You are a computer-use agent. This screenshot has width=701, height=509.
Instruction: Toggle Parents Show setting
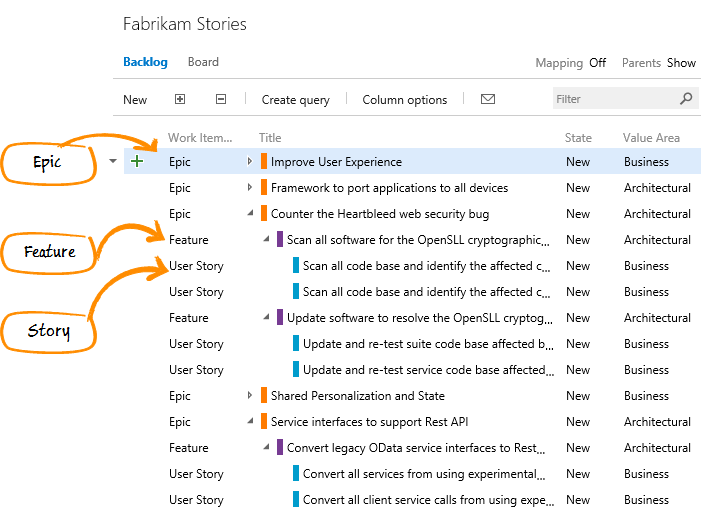tap(681, 62)
